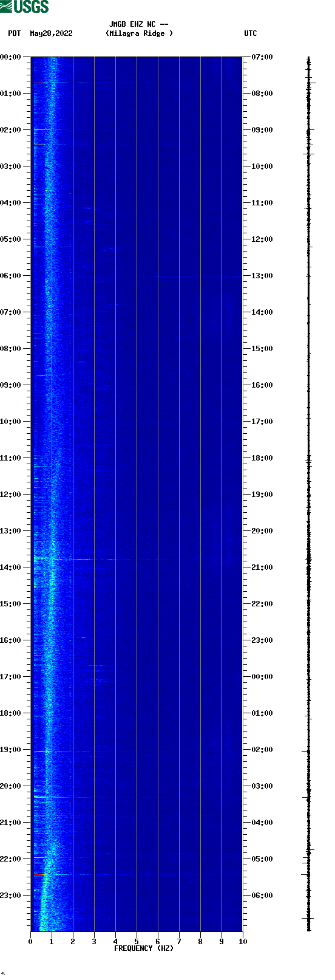Click the 18:00 PDT time label

click(x=11, y=713)
